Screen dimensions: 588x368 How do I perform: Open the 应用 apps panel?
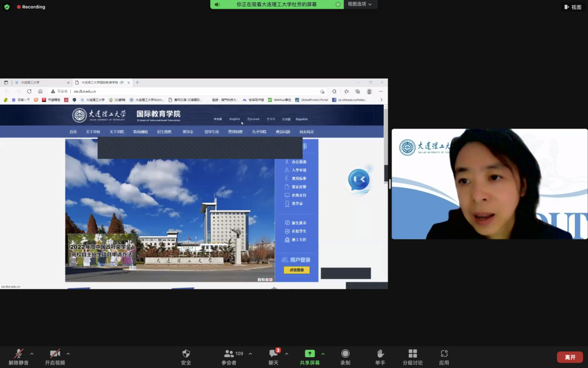(x=444, y=357)
